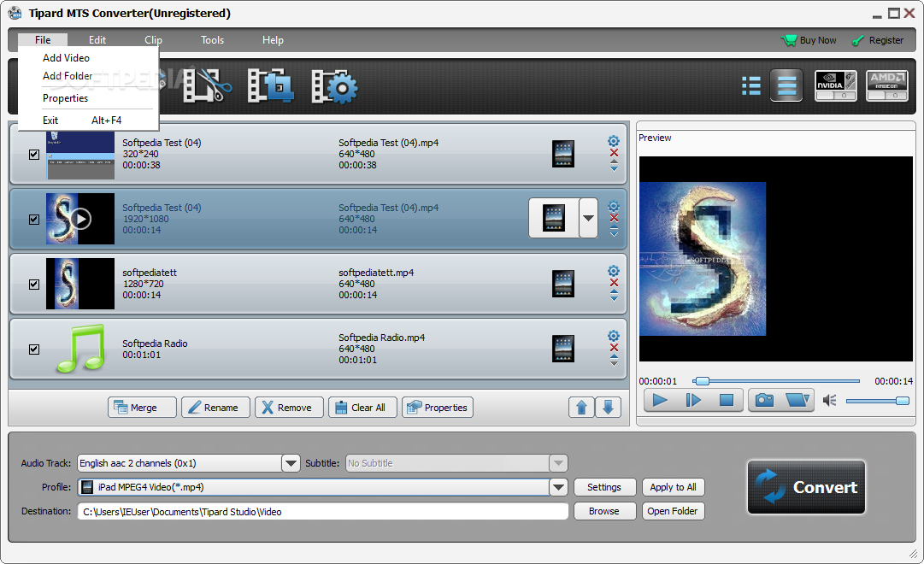Uncheck the Softpedia Radio row checkbox

point(34,349)
